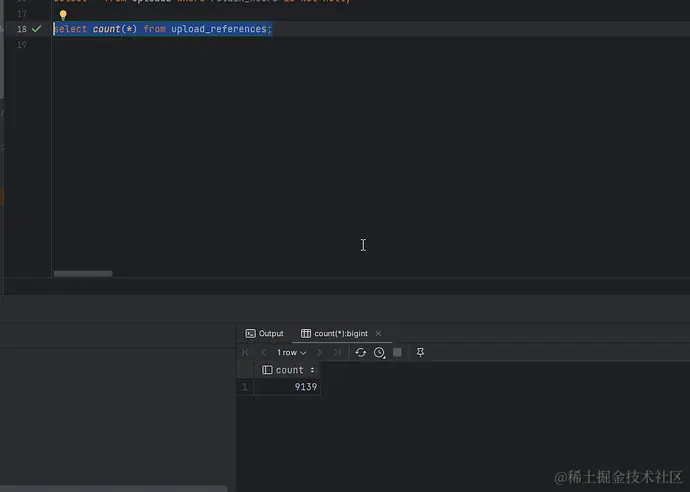This screenshot has height=492, width=690.
Task: Open the Output tab
Action: (x=264, y=334)
